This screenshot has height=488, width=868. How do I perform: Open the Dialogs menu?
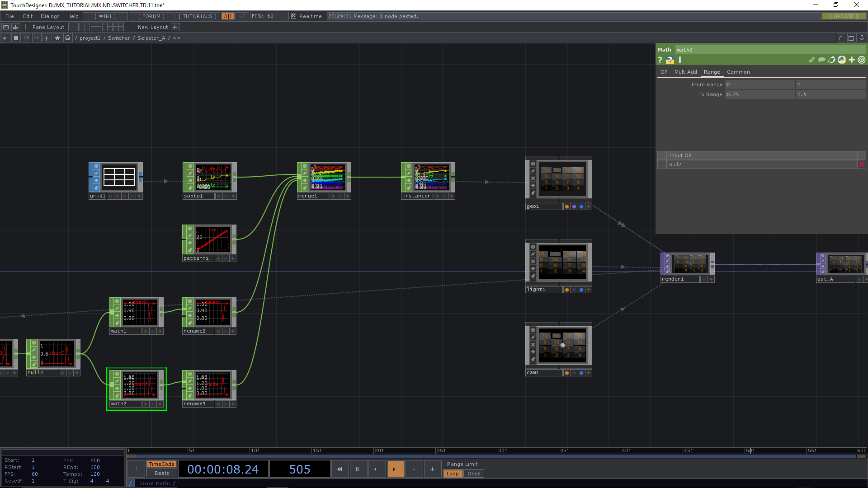click(x=50, y=16)
